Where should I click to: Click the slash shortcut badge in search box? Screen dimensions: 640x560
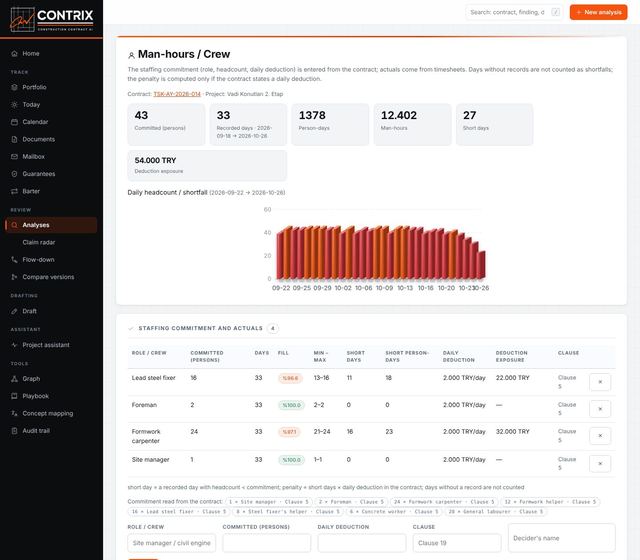[556, 12]
